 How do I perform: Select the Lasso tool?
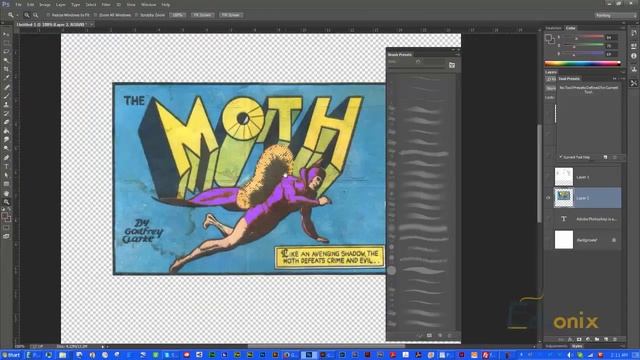pos(6,52)
